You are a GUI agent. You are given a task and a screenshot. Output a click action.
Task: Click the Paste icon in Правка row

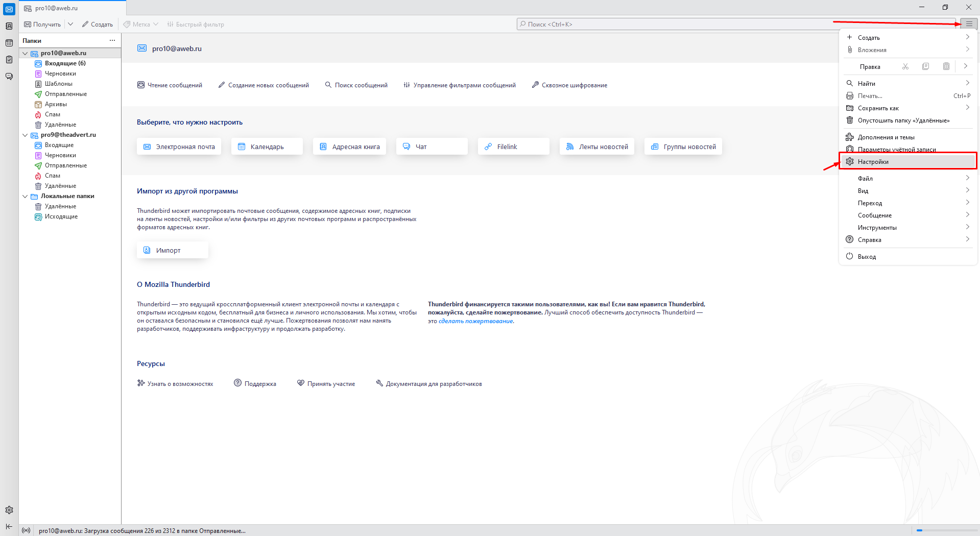point(946,66)
